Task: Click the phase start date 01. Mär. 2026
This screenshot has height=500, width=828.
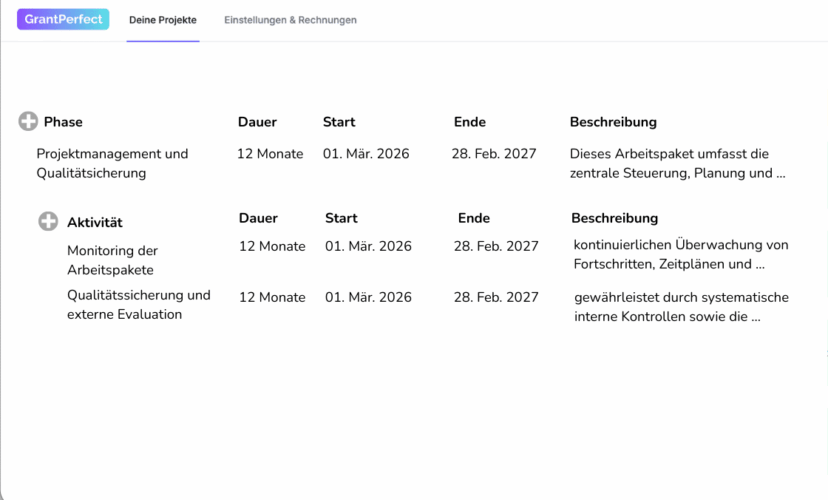Action: point(366,154)
